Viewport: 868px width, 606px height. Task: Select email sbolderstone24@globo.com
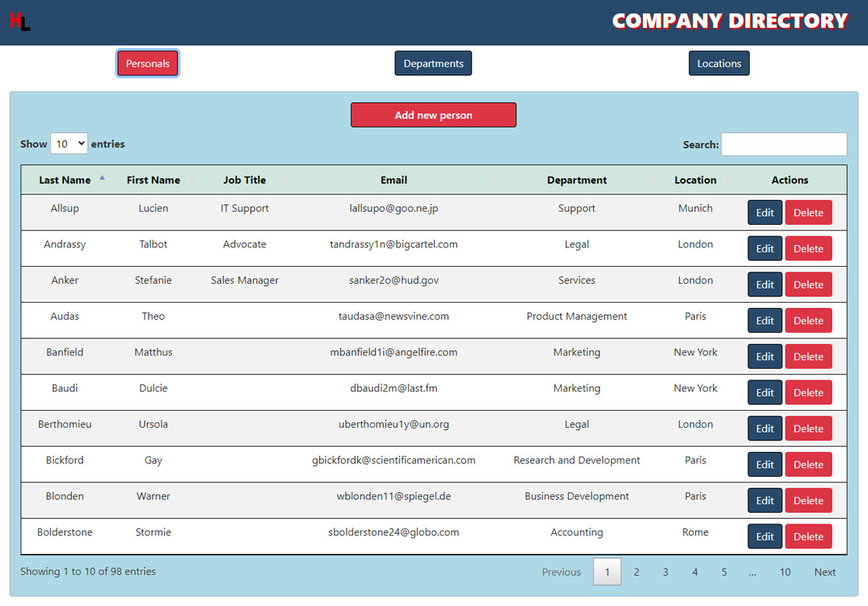[x=394, y=532]
